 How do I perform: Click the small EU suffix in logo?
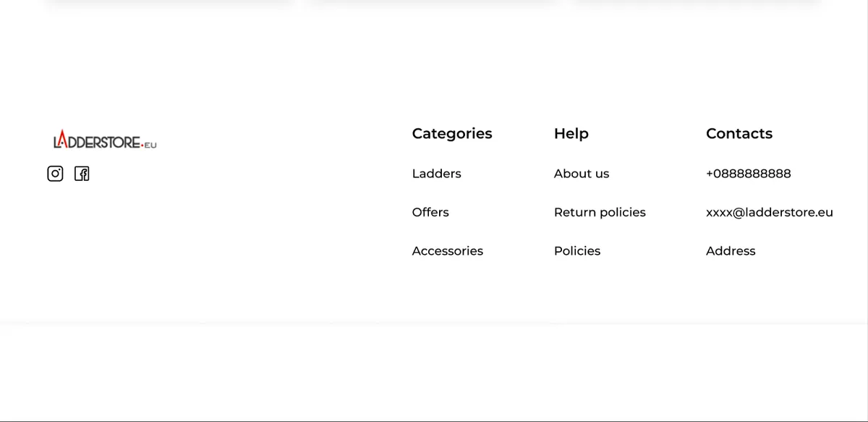coord(150,145)
